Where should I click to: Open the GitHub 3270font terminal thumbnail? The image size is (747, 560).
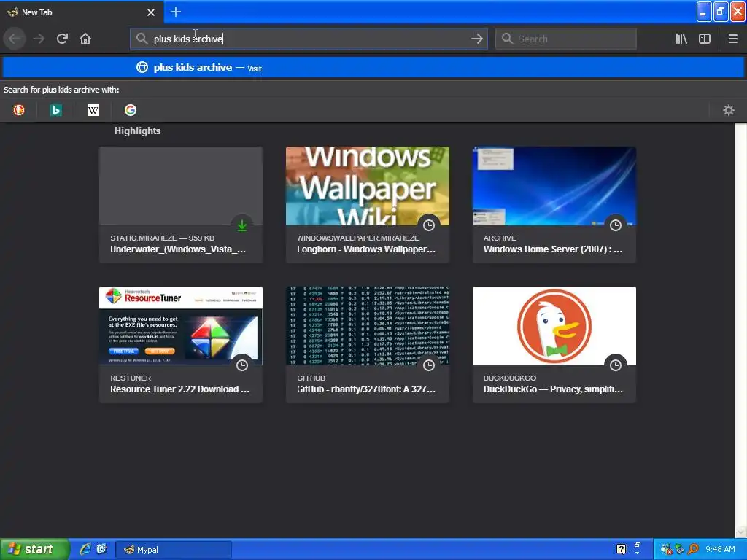[368, 326]
